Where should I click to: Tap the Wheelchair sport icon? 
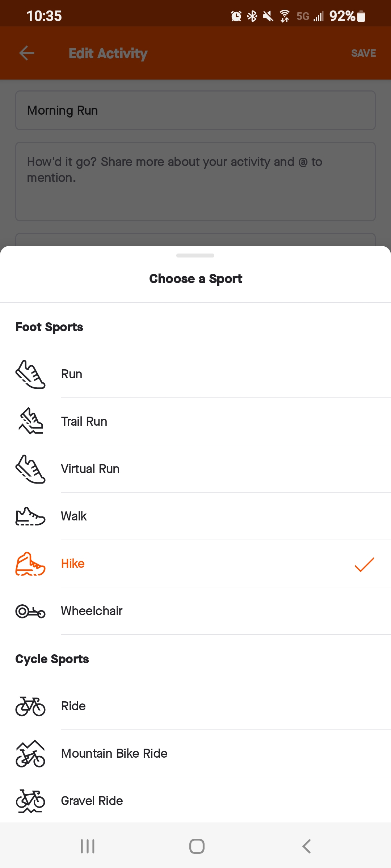click(30, 611)
